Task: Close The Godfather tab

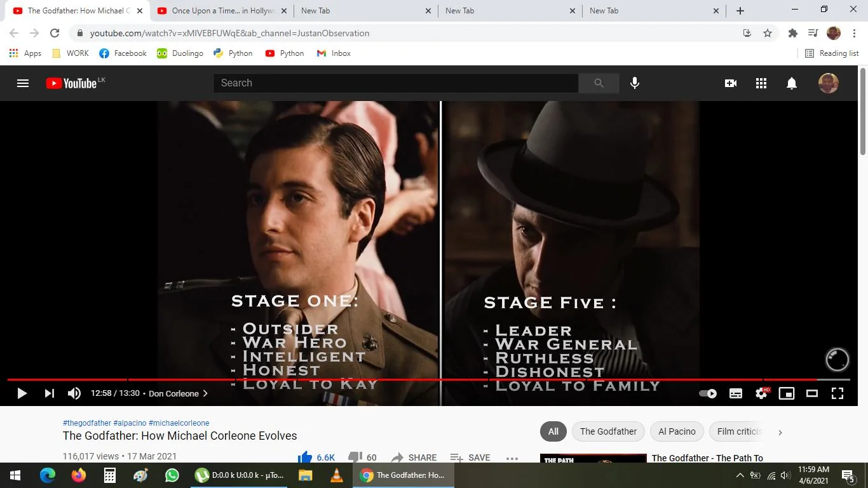Action: [x=140, y=11]
